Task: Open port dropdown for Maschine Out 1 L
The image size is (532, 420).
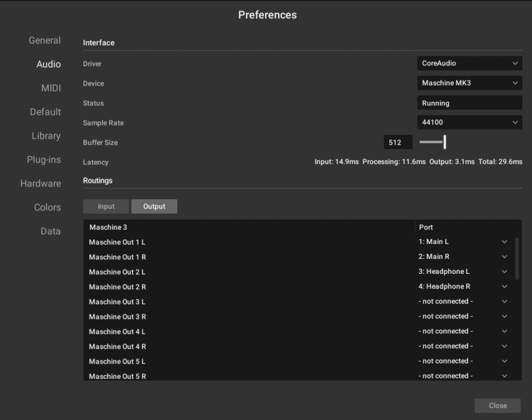Action: click(463, 242)
